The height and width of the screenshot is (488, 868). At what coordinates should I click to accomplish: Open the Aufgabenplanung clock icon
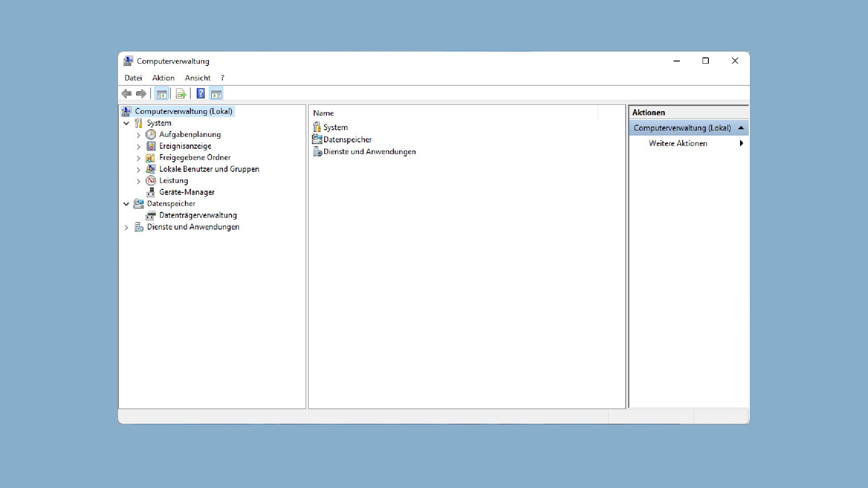(x=151, y=135)
